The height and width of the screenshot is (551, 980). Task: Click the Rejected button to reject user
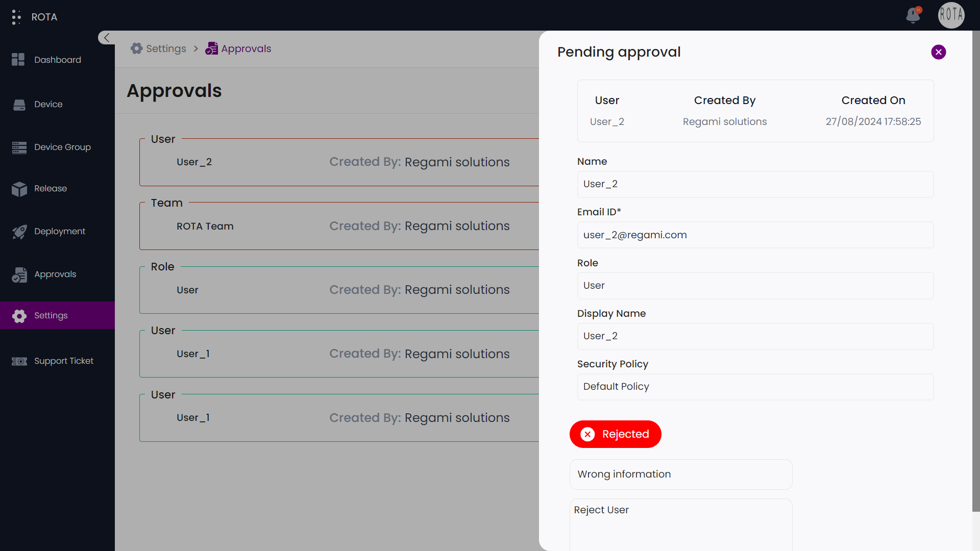[x=615, y=434]
